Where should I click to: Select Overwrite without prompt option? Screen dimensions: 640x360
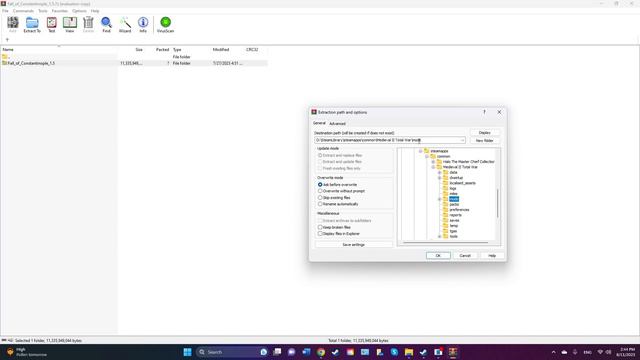point(320,191)
